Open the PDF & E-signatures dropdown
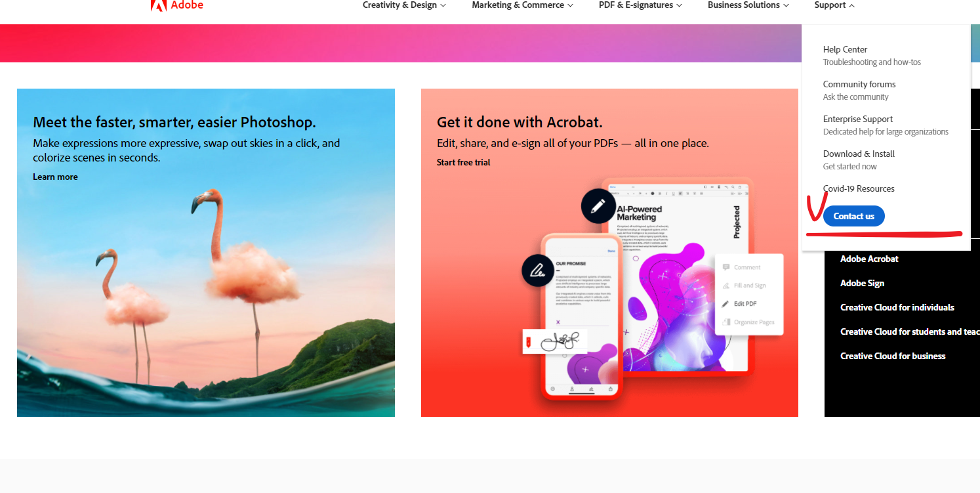 pos(640,5)
